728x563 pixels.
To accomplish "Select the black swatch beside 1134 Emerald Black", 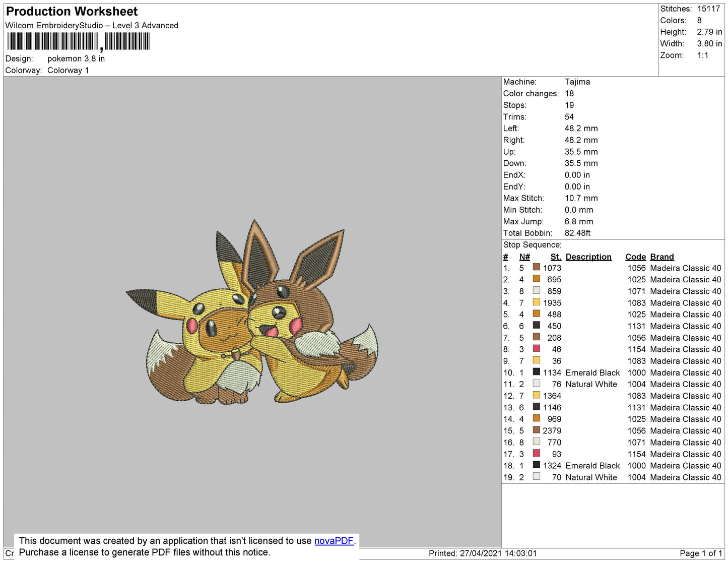I will tap(537, 371).
